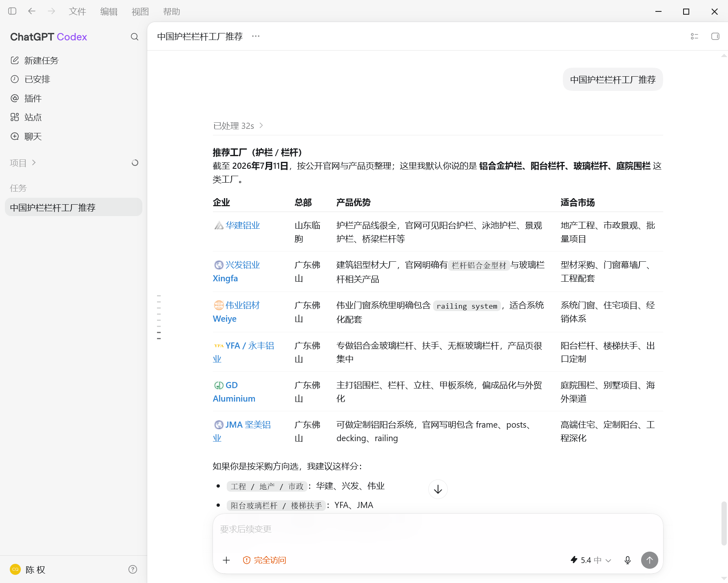This screenshot has width=728, height=583.
Task: Open 站点 sites grid icon
Action: [15, 117]
